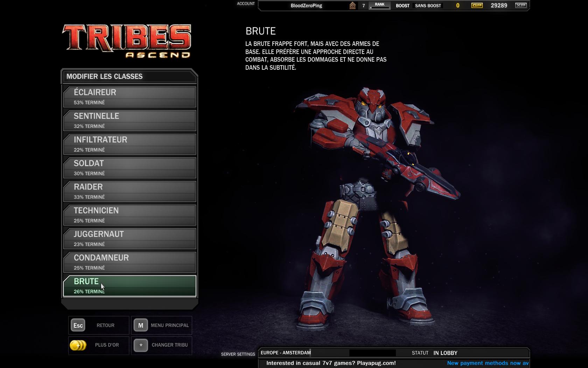Click the M key icon

pos(141,325)
